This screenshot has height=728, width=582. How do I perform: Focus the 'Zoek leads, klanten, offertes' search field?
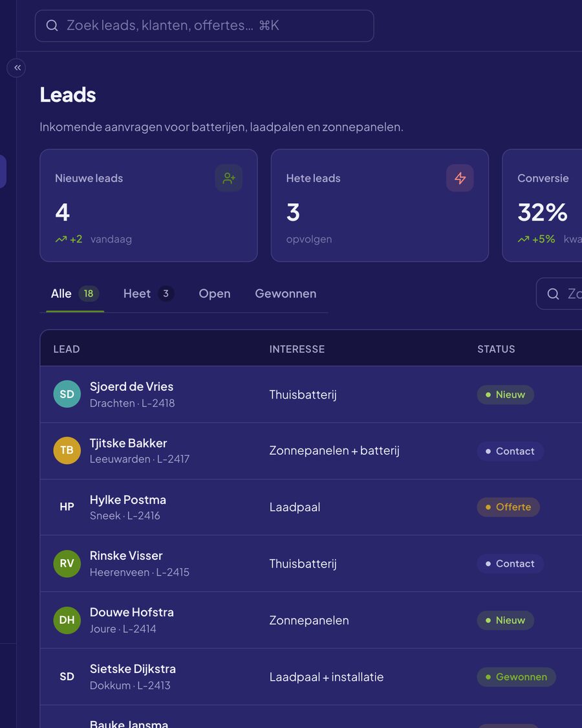[x=204, y=25]
